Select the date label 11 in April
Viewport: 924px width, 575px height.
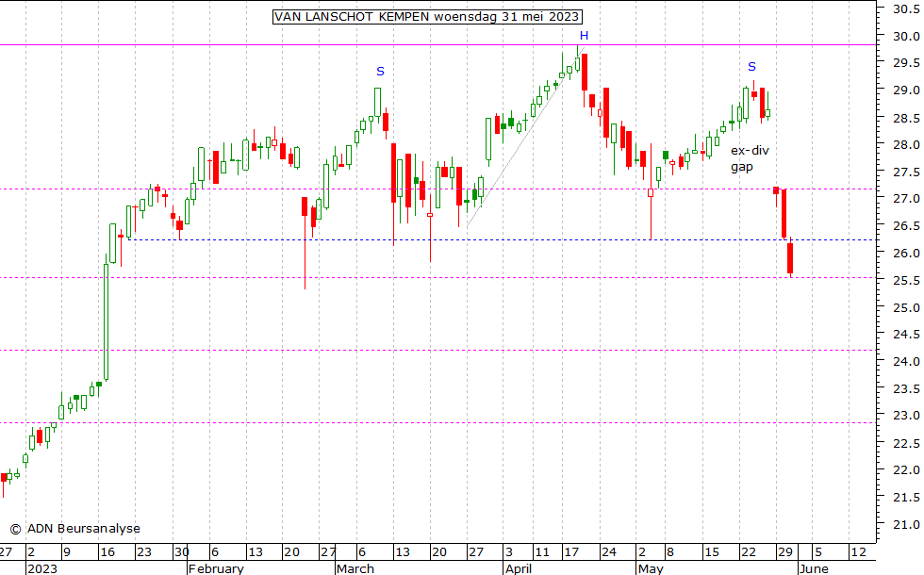tap(541, 552)
